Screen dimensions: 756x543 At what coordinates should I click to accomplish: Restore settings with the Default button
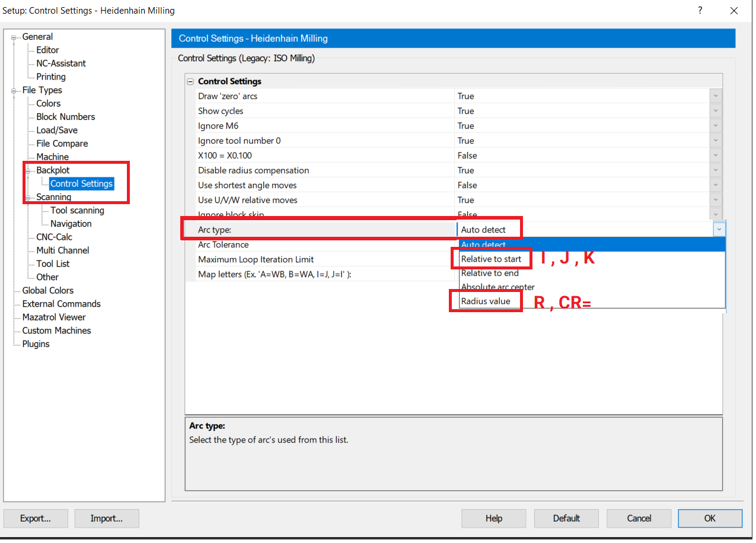click(566, 518)
